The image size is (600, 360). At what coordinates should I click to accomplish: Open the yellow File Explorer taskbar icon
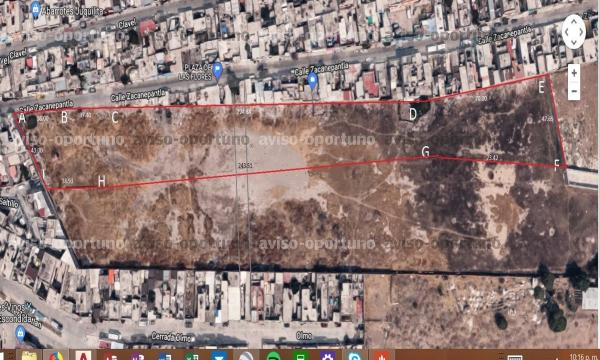tap(28, 356)
